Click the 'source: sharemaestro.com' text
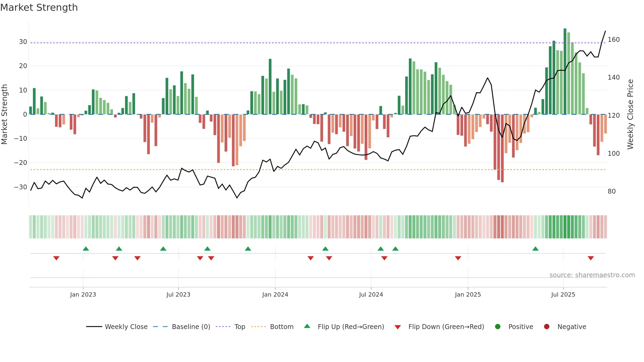Viewport: 644px width, 362px height. 592,275
